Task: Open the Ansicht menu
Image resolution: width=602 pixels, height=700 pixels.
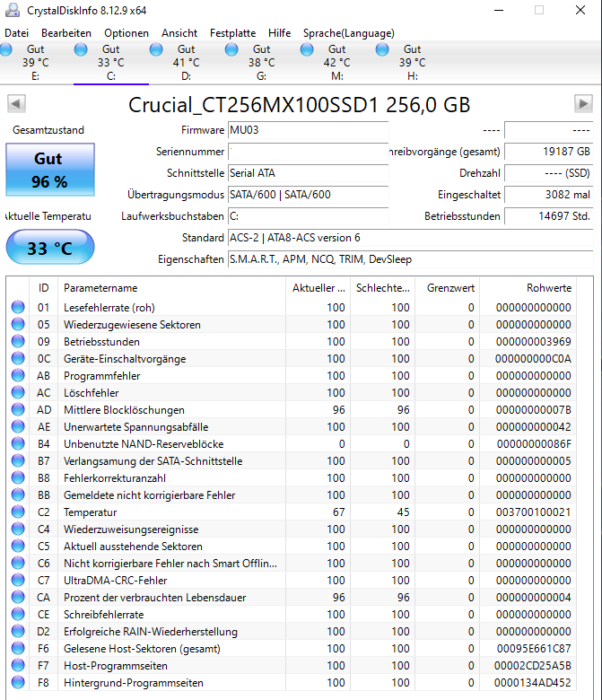Action: 179,33
